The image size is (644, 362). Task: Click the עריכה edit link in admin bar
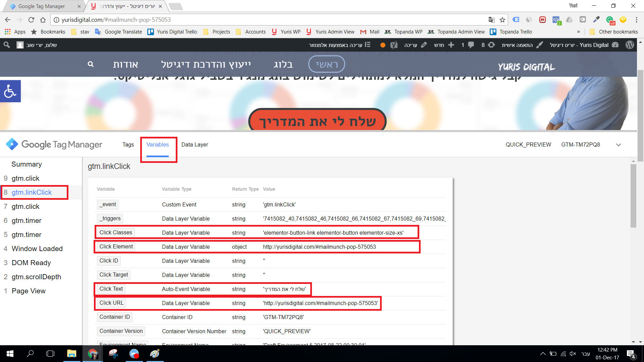[415, 45]
